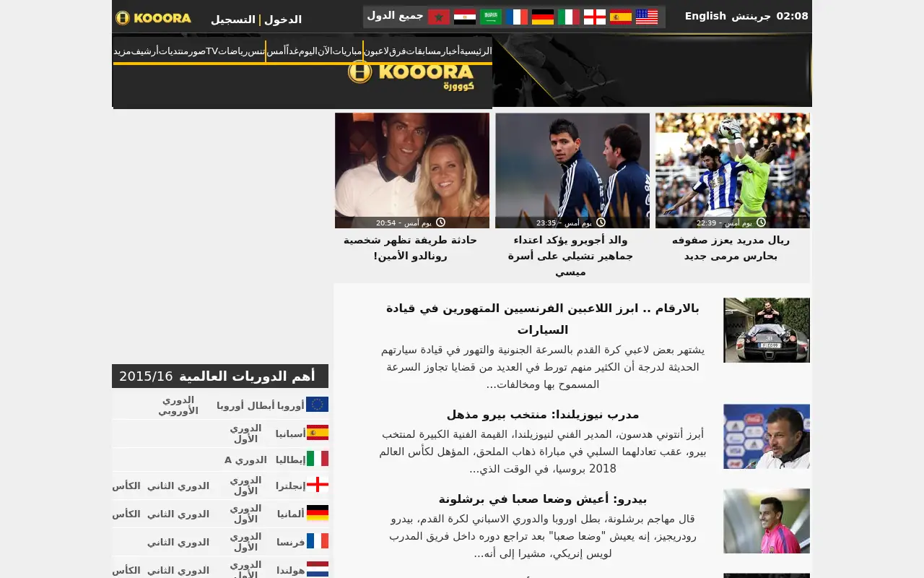Open headline مدرب نيوزيلندا: منتخب بيرو مذهل
924x578 pixels.
(542, 414)
